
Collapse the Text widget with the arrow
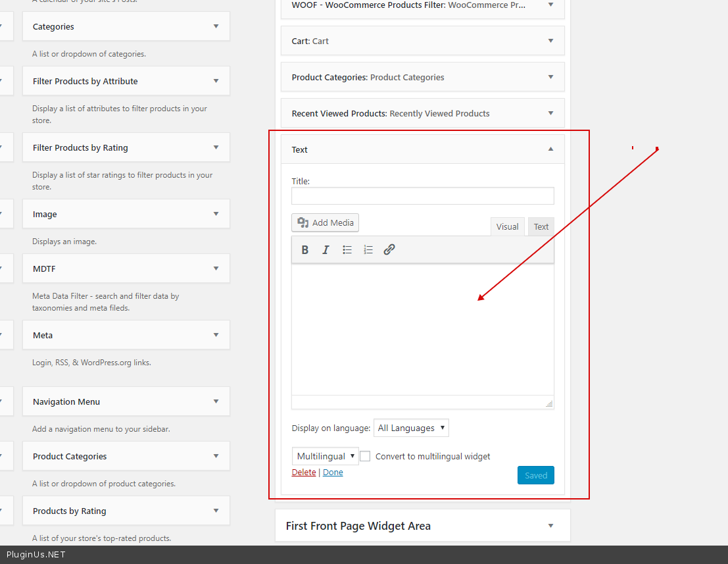[x=550, y=149]
